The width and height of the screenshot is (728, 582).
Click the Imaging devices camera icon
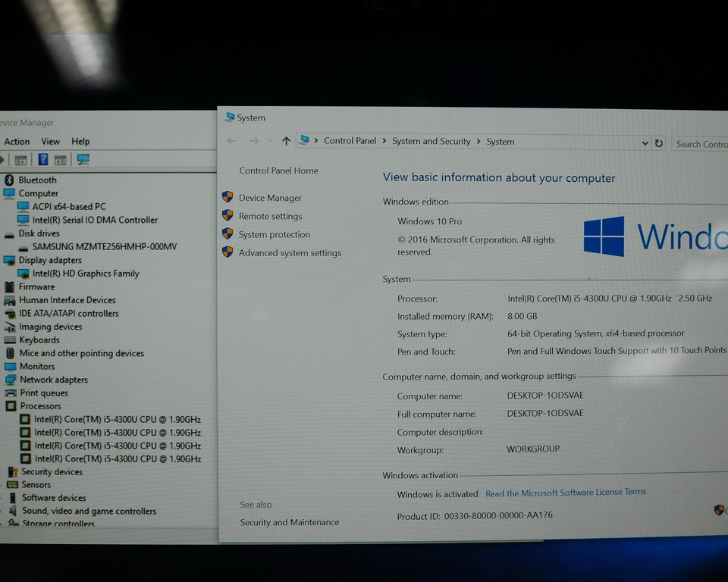tap(10, 327)
